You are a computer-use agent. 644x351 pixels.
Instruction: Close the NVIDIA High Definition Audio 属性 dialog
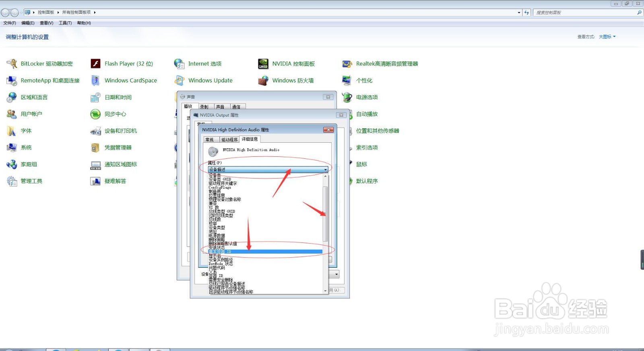click(328, 130)
